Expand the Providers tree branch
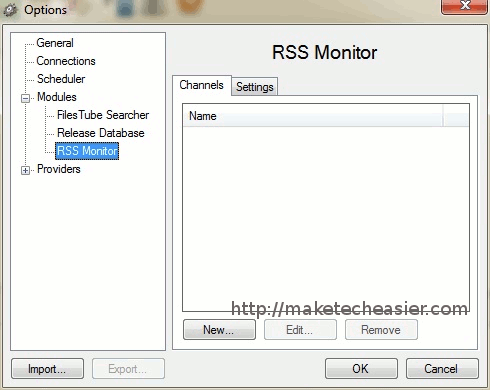Viewport: 490px width, 390px height. (25, 171)
